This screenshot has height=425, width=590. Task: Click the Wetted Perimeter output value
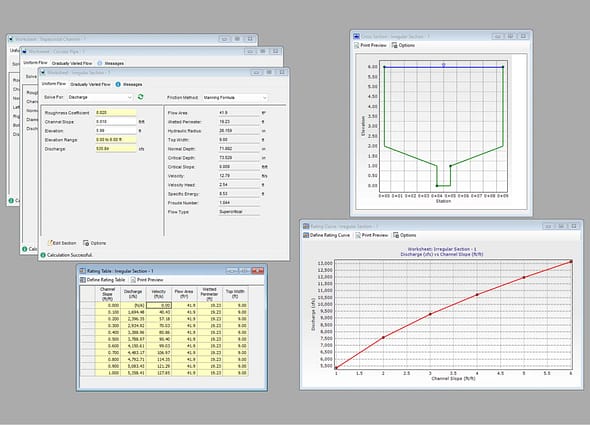[239, 122]
